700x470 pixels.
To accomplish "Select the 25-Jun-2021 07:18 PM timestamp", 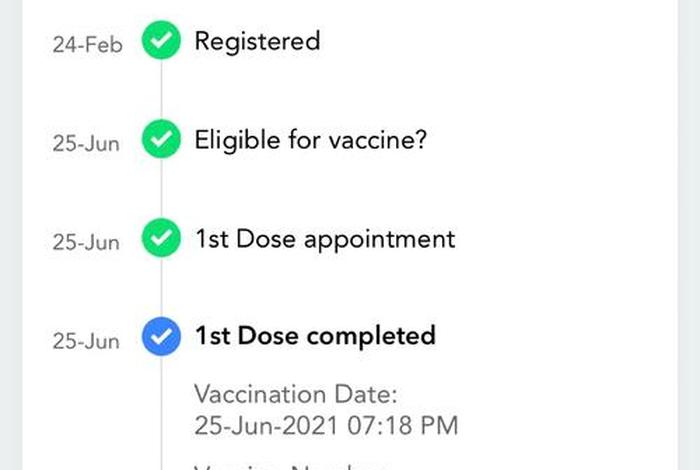I will click(326, 425).
